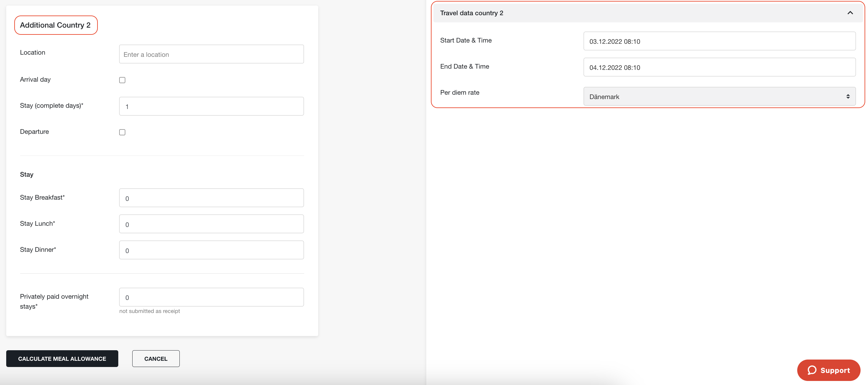Click the Stay section heading
The height and width of the screenshot is (385, 868).
point(27,174)
